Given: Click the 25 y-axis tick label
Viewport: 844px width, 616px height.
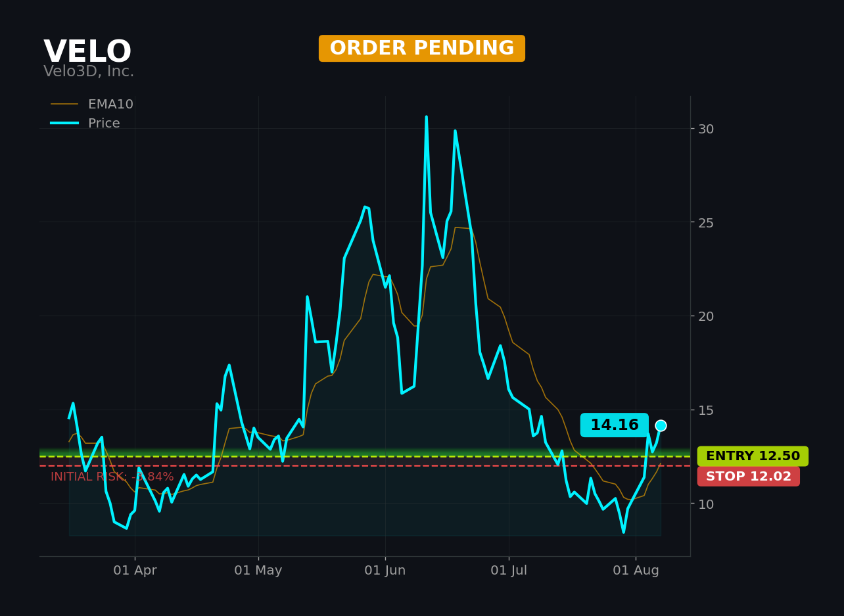Looking at the screenshot, I should pos(706,223).
